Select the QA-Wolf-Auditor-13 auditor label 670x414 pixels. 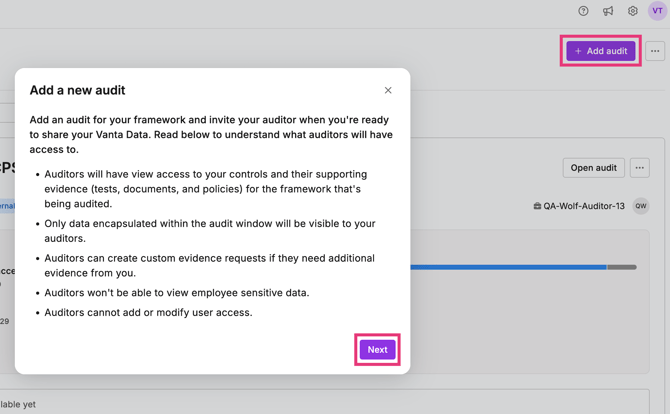coord(584,207)
